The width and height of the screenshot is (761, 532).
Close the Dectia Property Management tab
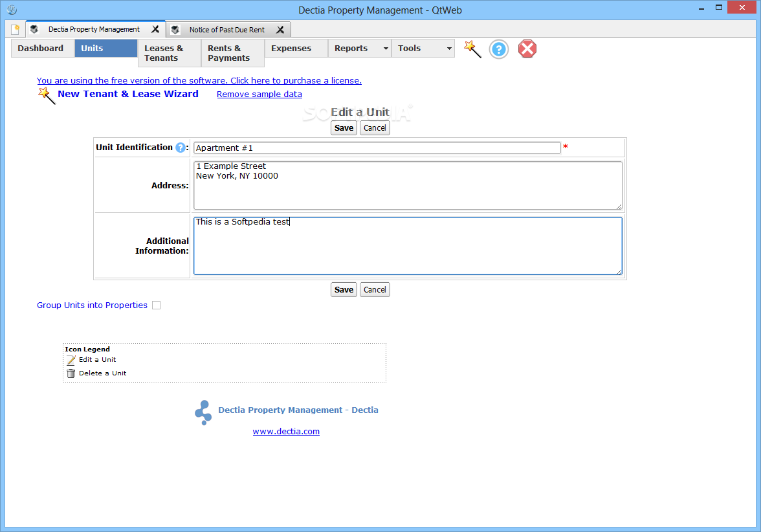click(x=155, y=29)
